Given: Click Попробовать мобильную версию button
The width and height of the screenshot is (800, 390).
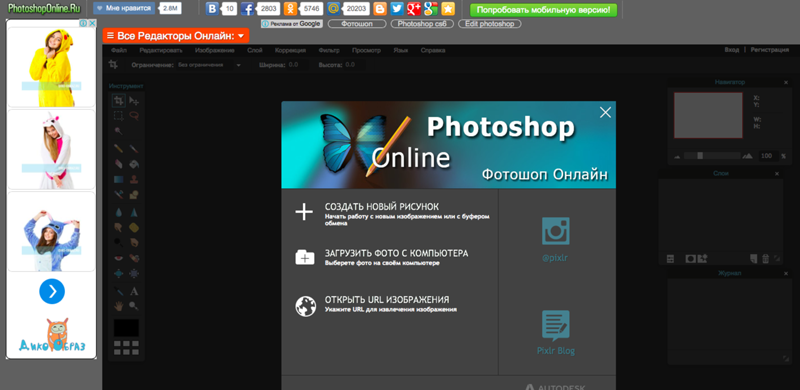Looking at the screenshot, I should click(x=543, y=10).
